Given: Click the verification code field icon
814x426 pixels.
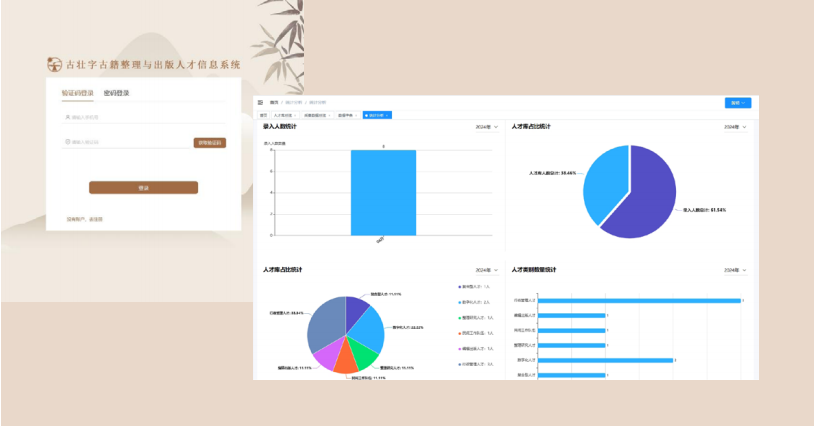Looking at the screenshot, I should tap(67, 142).
